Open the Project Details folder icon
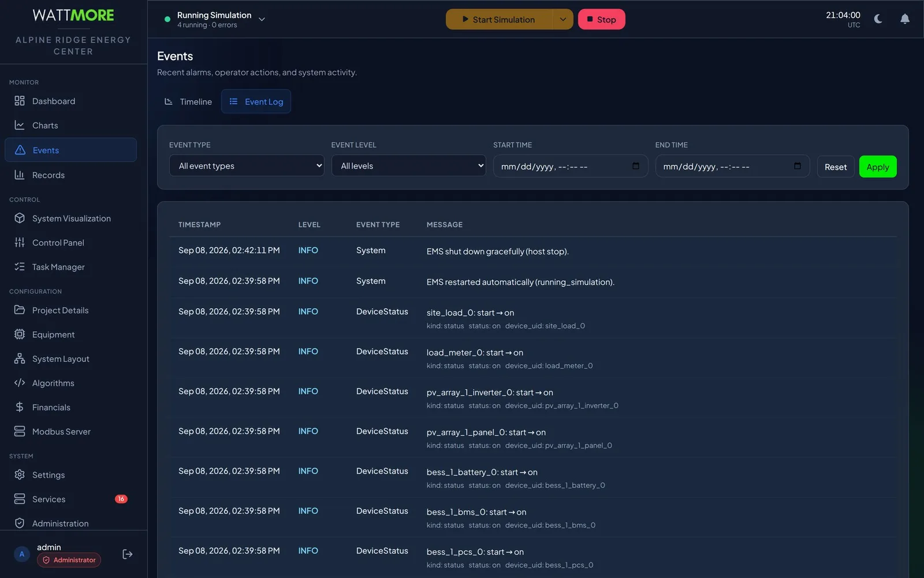924x578 pixels. click(x=20, y=310)
